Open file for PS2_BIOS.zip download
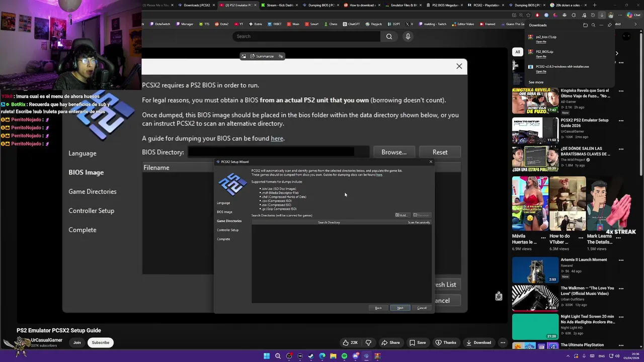644x362 pixels. coord(541,56)
